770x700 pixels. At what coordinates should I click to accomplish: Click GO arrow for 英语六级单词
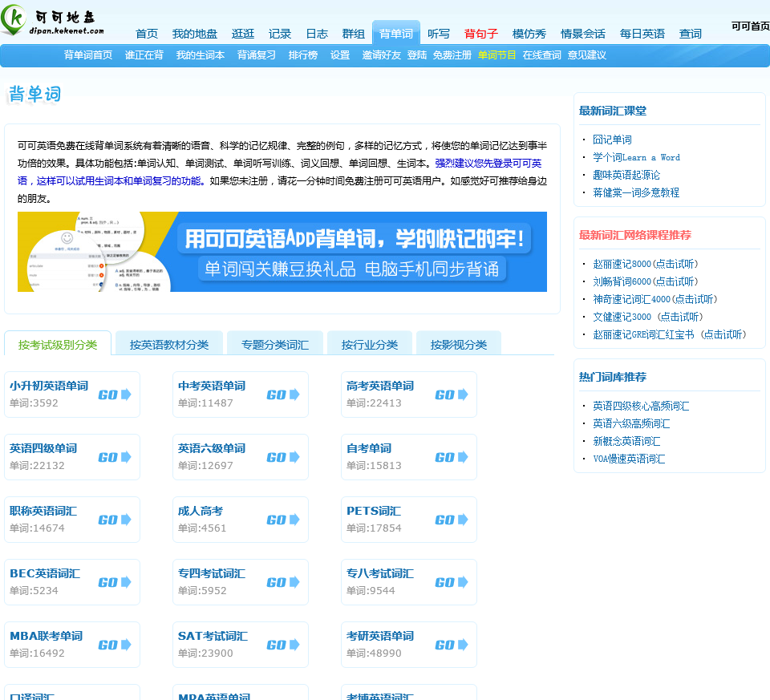click(283, 457)
